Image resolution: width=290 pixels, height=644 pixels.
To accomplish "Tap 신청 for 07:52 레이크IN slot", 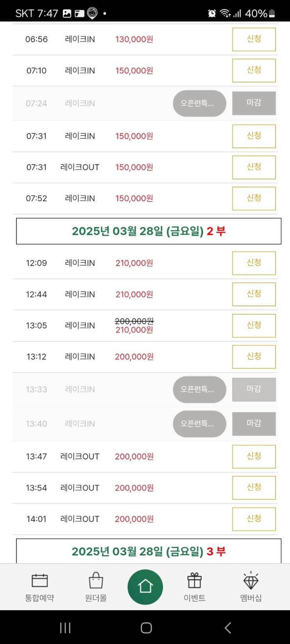I will click(x=254, y=198).
